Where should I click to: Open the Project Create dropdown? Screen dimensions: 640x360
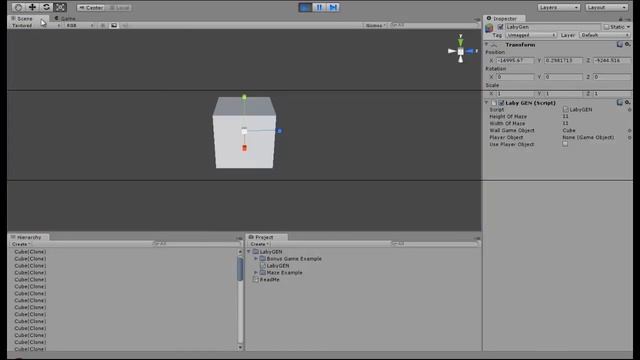pyautogui.click(x=260, y=244)
